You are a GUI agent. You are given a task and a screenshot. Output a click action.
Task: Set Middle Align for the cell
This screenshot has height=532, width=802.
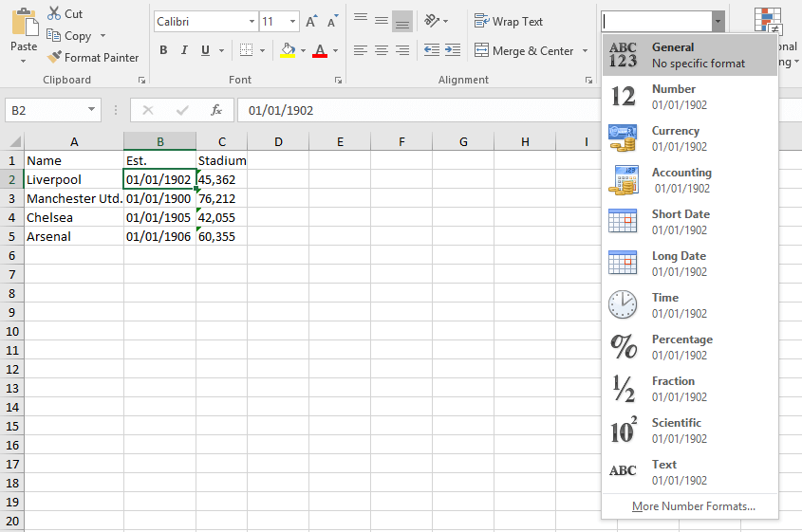click(x=382, y=21)
